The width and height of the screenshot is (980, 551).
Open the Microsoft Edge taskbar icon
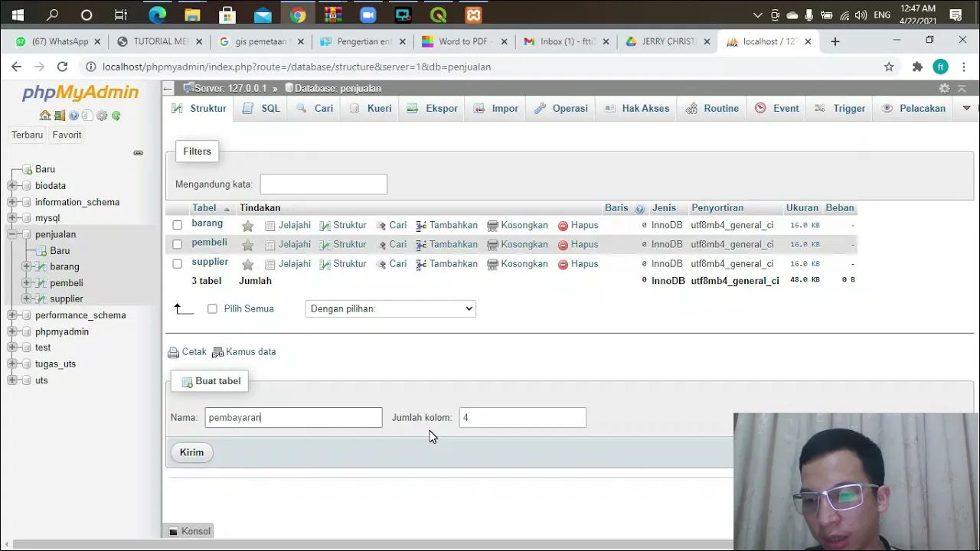click(157, 15)
